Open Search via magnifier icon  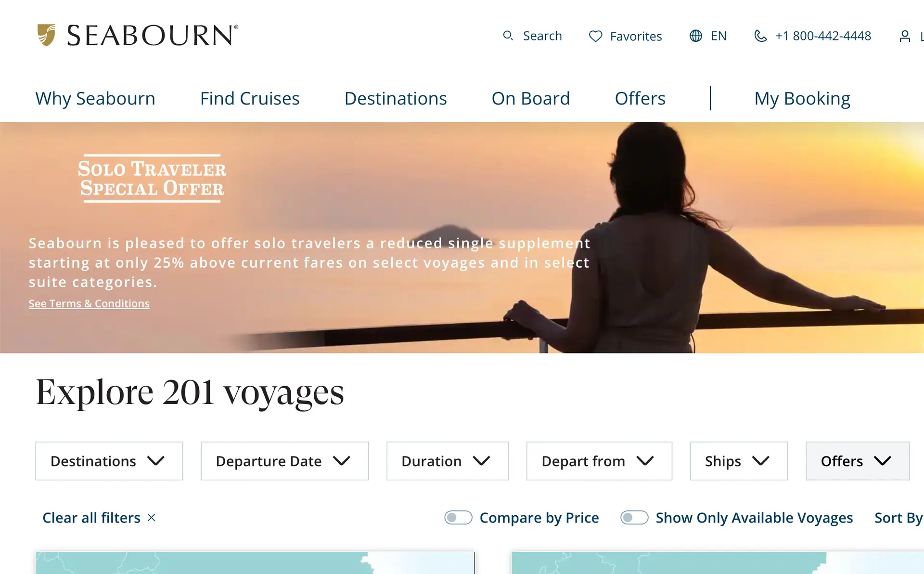508,36
